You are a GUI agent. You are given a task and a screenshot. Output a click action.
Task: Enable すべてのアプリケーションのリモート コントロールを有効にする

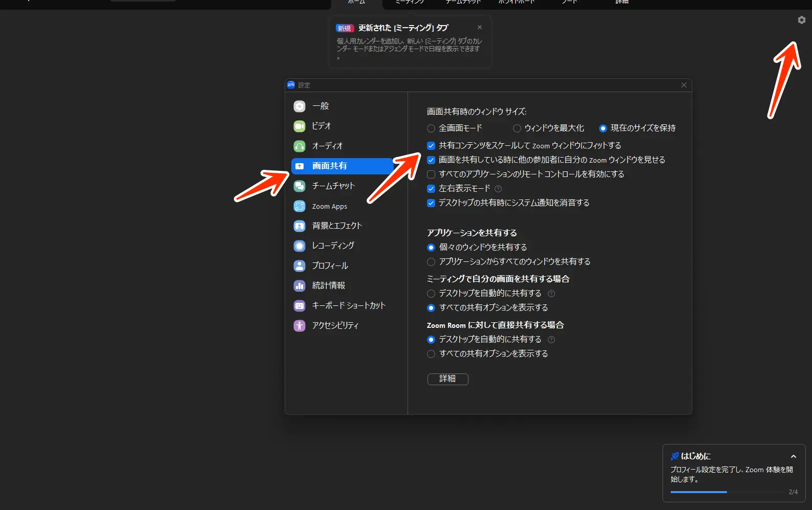tap(431, 174)
